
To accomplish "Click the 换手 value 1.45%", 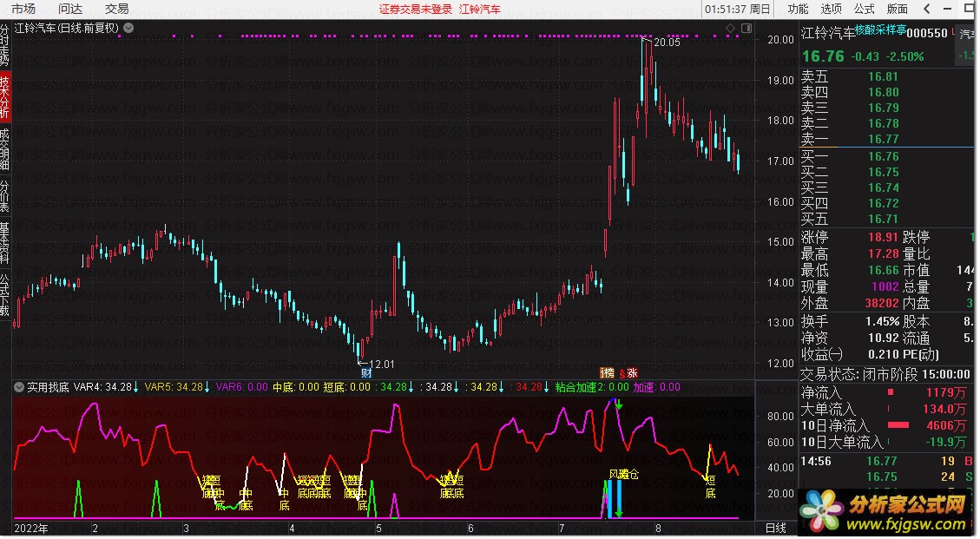I will (882, 321).
